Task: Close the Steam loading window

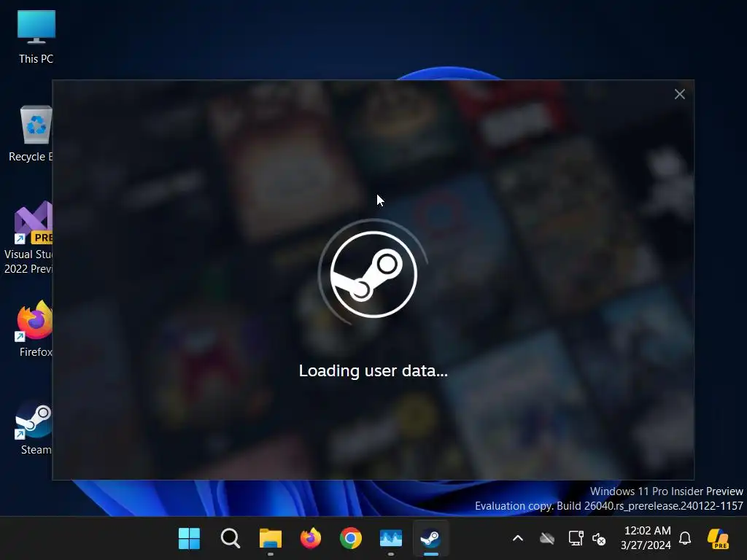Action: [679, 94]
